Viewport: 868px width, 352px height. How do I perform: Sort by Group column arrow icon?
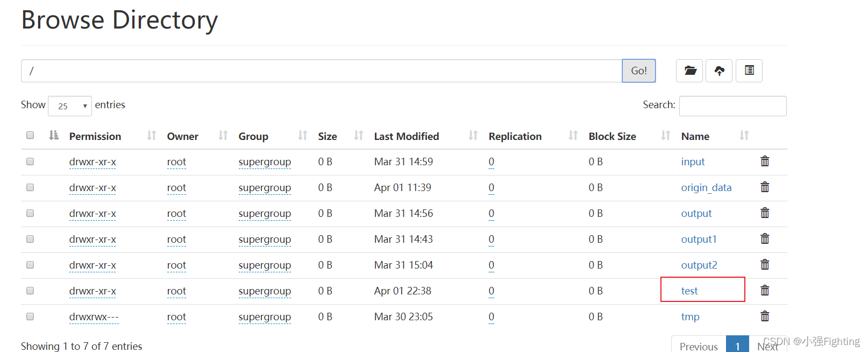pyautogui.click(x=303, y=135)
